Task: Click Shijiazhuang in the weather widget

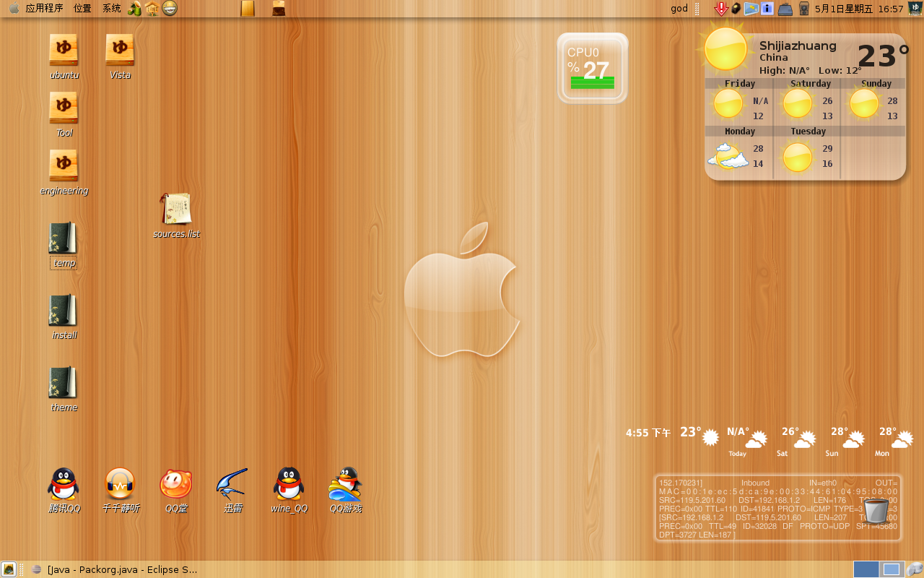Action: [798, 46]
